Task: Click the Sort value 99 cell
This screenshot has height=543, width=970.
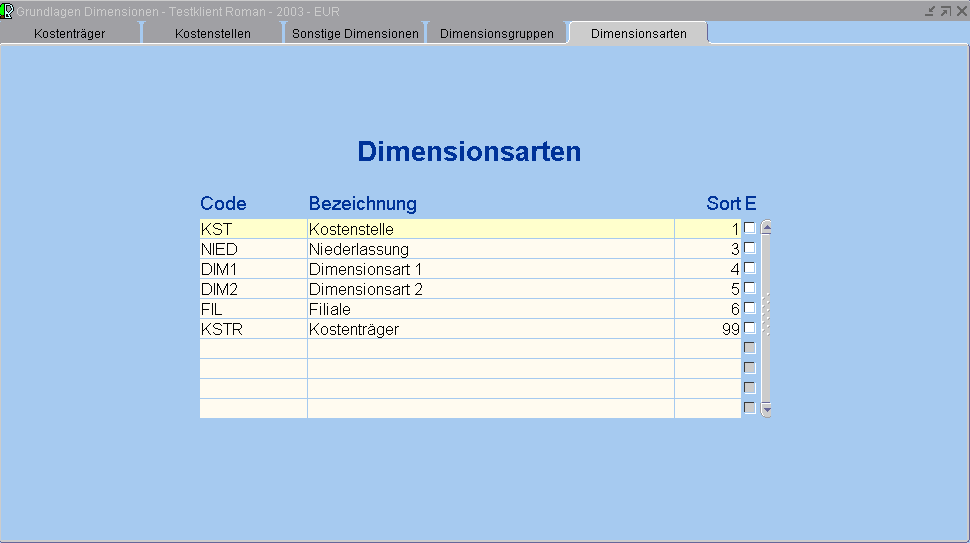Action: pos(707,329)
